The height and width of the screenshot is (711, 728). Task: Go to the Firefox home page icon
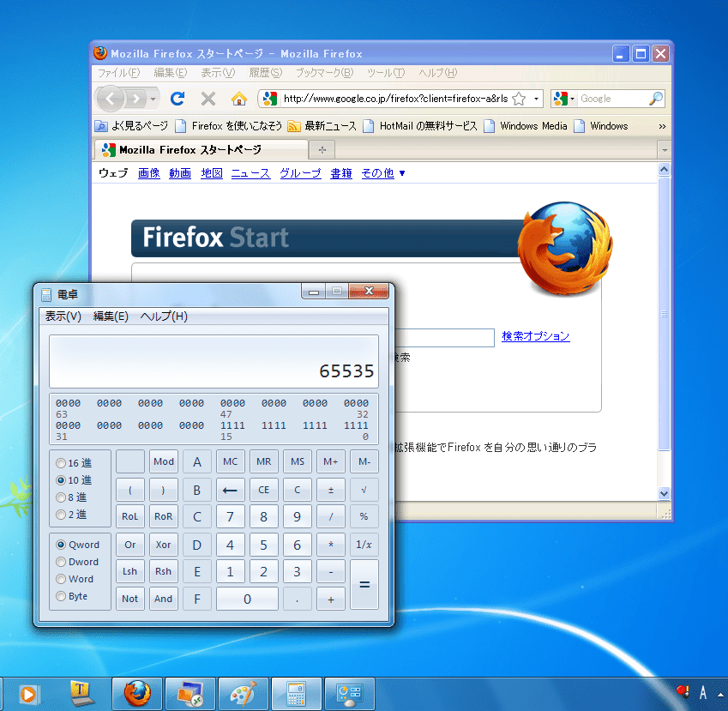pyautogui.click(x=239, y=99)
